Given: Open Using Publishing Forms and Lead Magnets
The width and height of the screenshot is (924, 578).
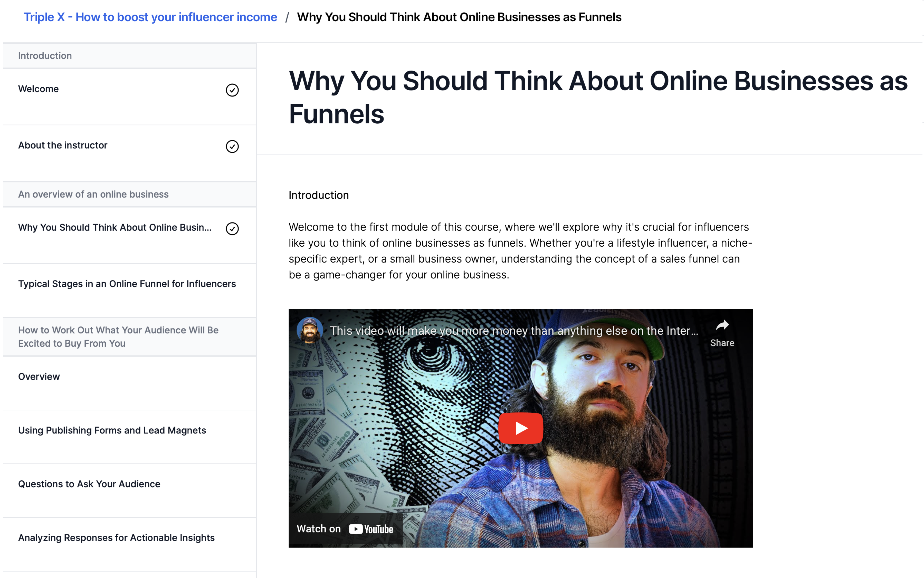Looking at the screenshot, I should pos(112,430).
